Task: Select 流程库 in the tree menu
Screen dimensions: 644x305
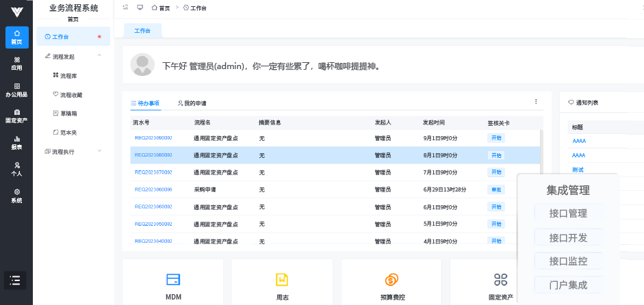Action: click(x=68, y=76)
